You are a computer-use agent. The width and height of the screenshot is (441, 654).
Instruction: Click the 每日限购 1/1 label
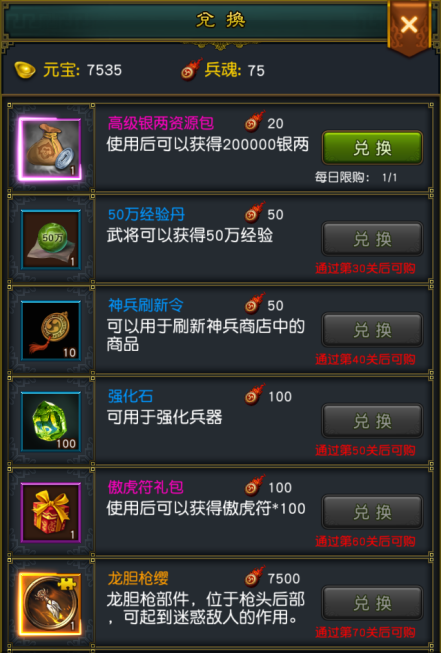tap(356, 177)
